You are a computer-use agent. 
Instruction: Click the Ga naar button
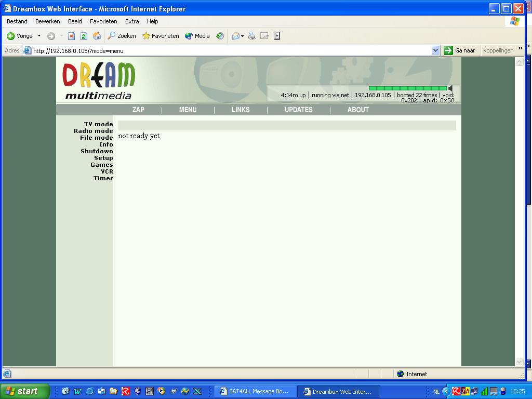point(459,50)
